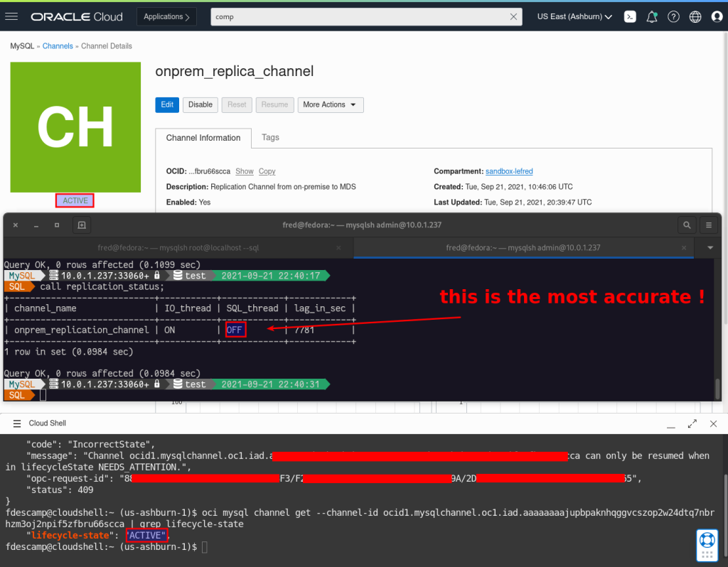Screen dimensions: 728x567
Task: Click the green CH channel thumbnail
Action: coord(75,127)
